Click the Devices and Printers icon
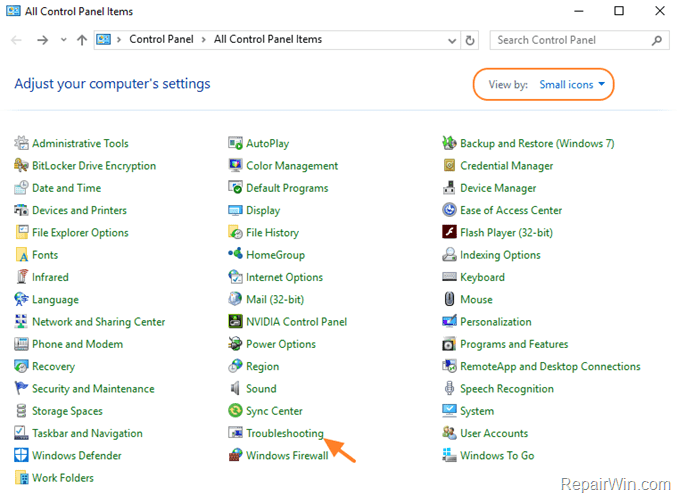The image size is (677, 495). coord(21,210)
